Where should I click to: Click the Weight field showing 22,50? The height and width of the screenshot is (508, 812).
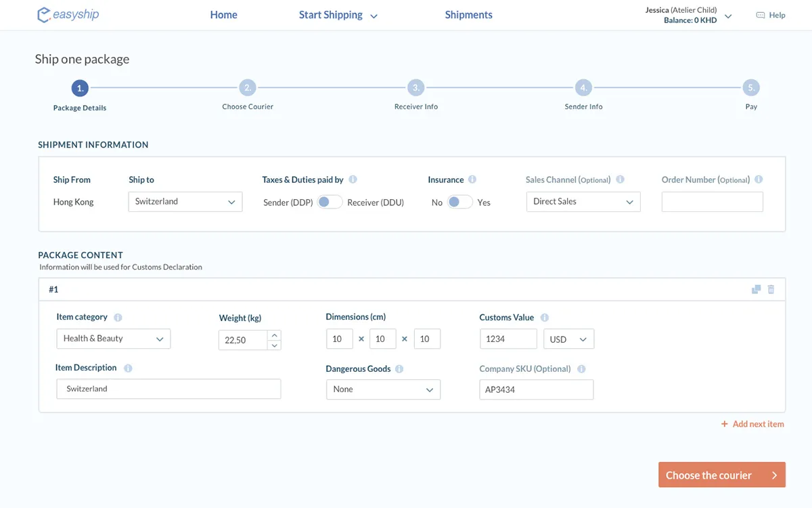coord(243,340)
